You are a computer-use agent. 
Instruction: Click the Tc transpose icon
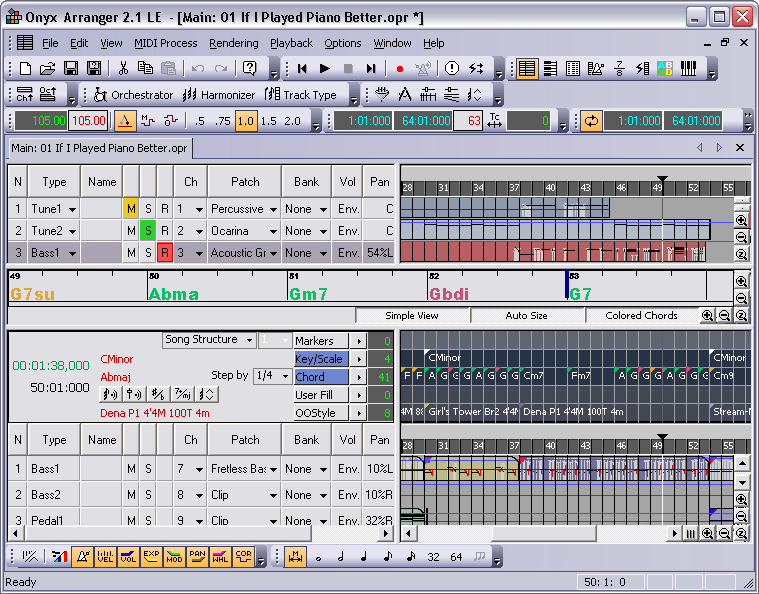[494, 121]
